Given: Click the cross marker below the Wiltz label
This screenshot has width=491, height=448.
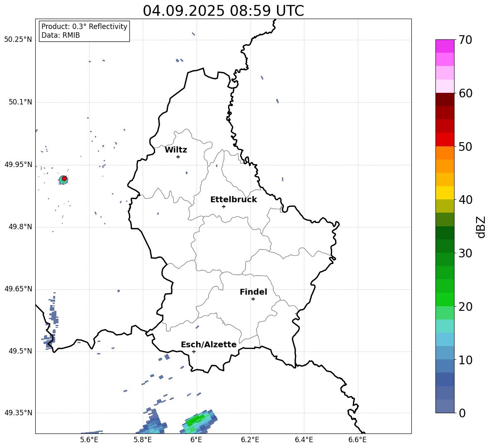Looking at the screenshot, I should coord(178,157).
